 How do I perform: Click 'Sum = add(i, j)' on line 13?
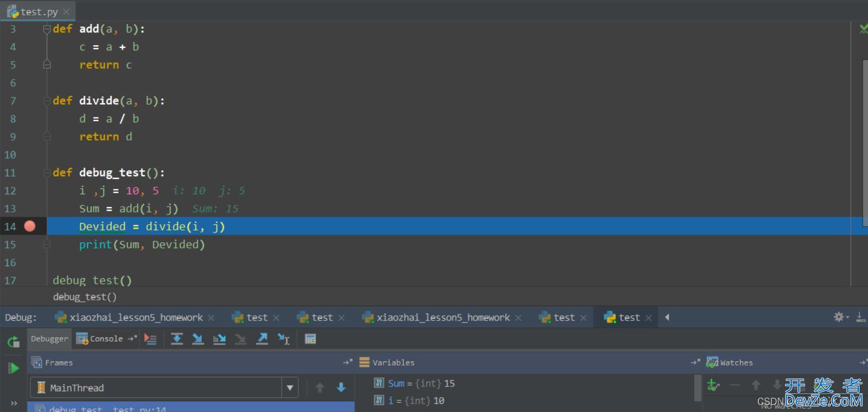click(x=129, y=209)
